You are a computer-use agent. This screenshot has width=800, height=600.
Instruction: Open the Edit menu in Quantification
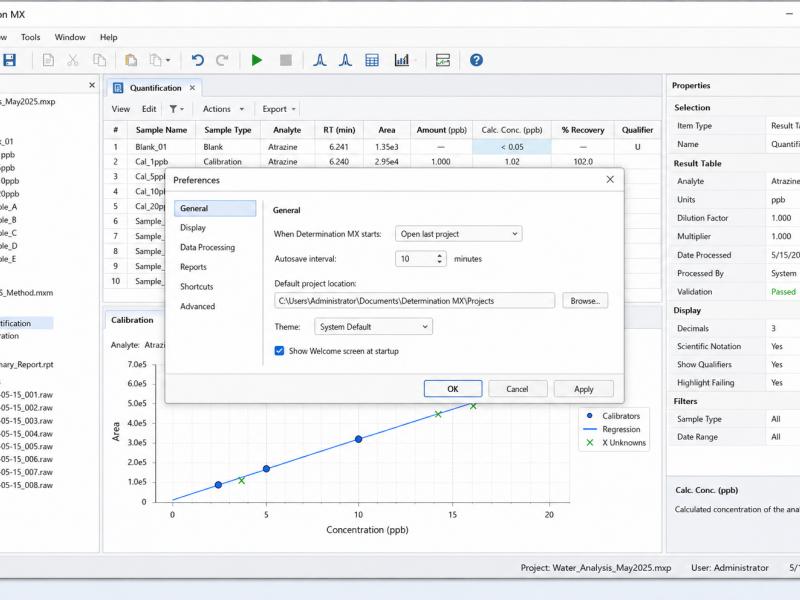(x=149, y=109)
